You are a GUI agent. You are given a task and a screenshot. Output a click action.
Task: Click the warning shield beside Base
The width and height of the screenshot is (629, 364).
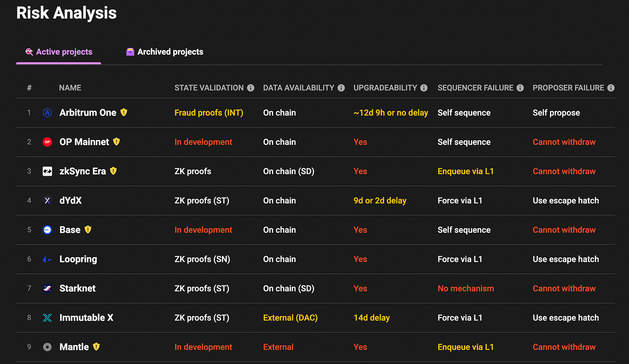coord(88,229)
